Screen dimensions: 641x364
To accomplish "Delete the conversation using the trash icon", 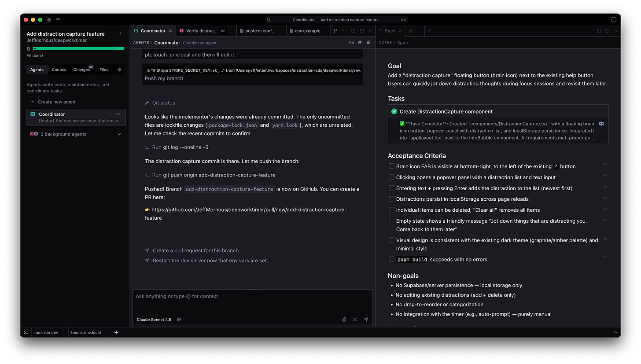I will pos(368,42).
